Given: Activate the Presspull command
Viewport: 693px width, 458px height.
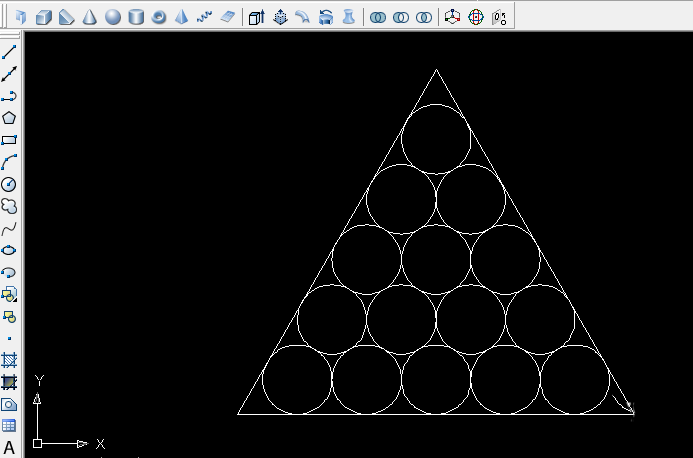Looking at the screenshot, I should (280, 17).
